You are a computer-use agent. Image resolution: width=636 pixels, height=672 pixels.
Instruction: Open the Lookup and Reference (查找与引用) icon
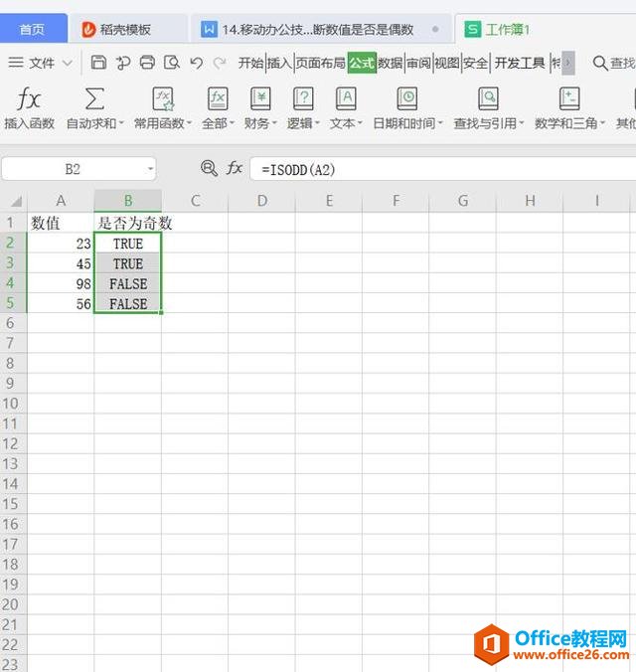point(488,98)
